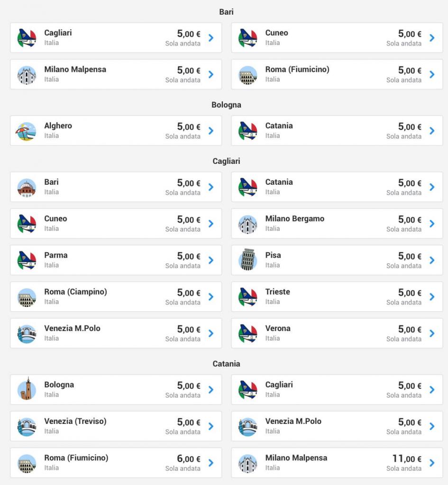Open the chevron arrow on the Trieste route
448x485 pixels.
[432, 297]
